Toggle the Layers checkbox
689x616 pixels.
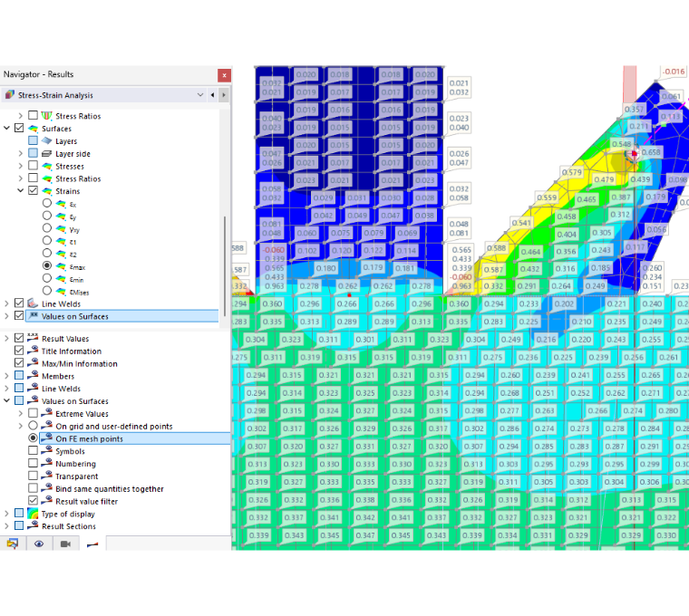33,140
